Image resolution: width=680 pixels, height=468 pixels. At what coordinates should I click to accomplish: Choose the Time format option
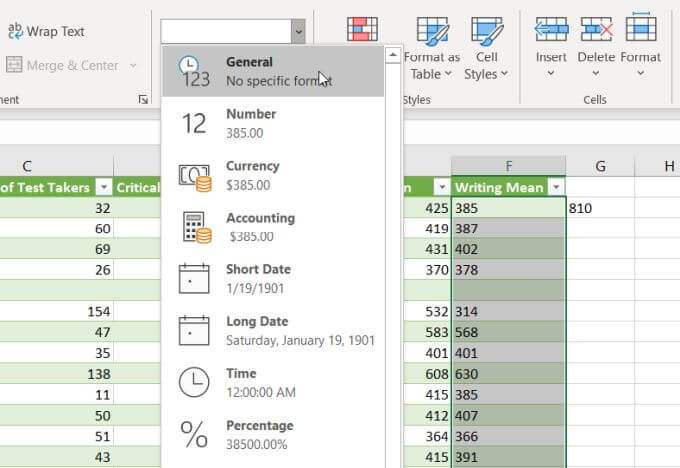(272, 383)
